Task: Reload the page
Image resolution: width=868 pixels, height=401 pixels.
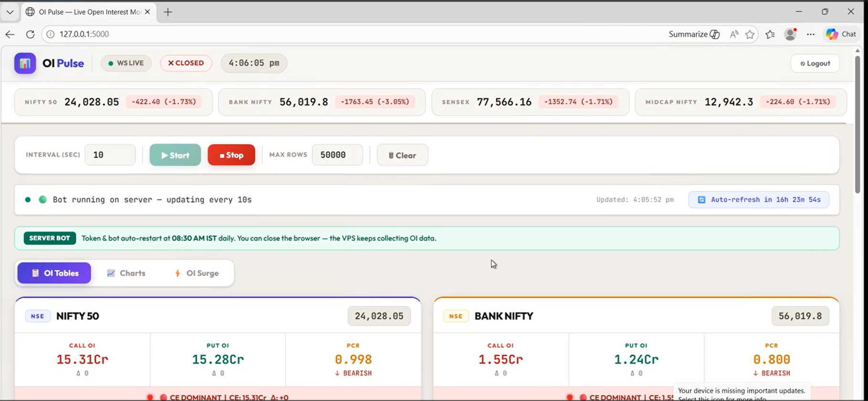Action: [x=30, y=34]
